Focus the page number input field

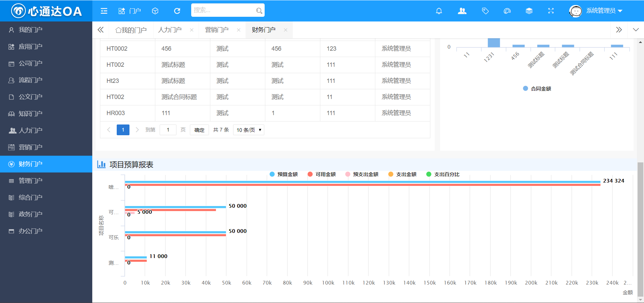168,130
